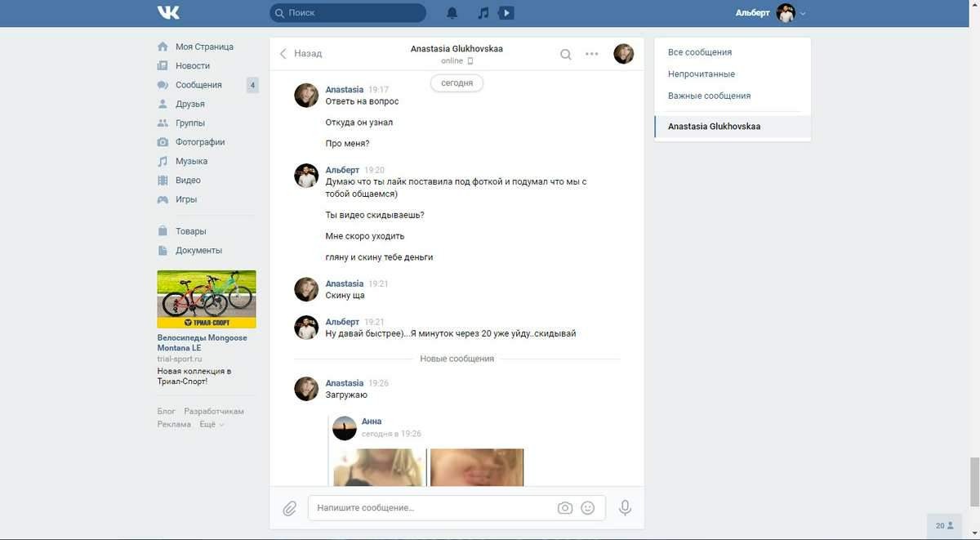
Task: Go back using the Назад button
Action: [301, 54]
